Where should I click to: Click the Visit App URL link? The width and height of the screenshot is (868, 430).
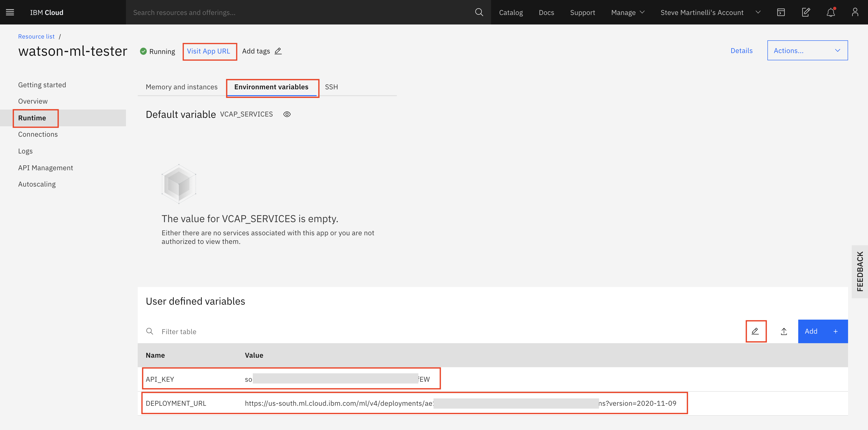tap(209, 51)
